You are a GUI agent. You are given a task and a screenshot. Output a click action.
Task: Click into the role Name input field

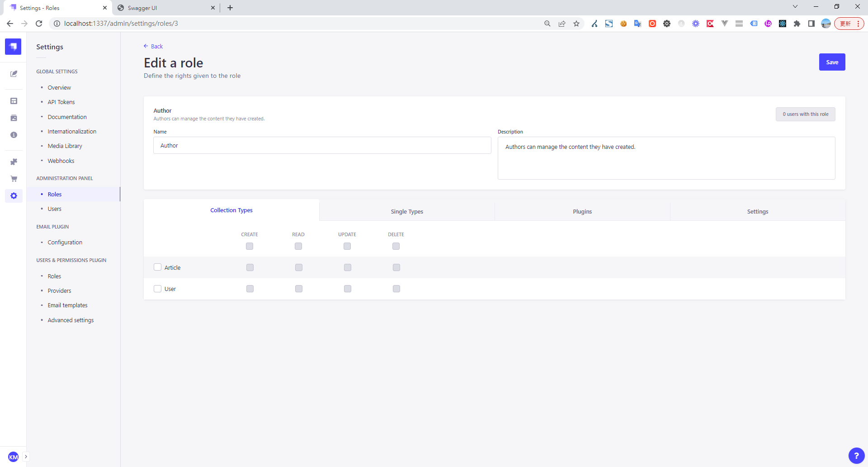pos(322,145)
